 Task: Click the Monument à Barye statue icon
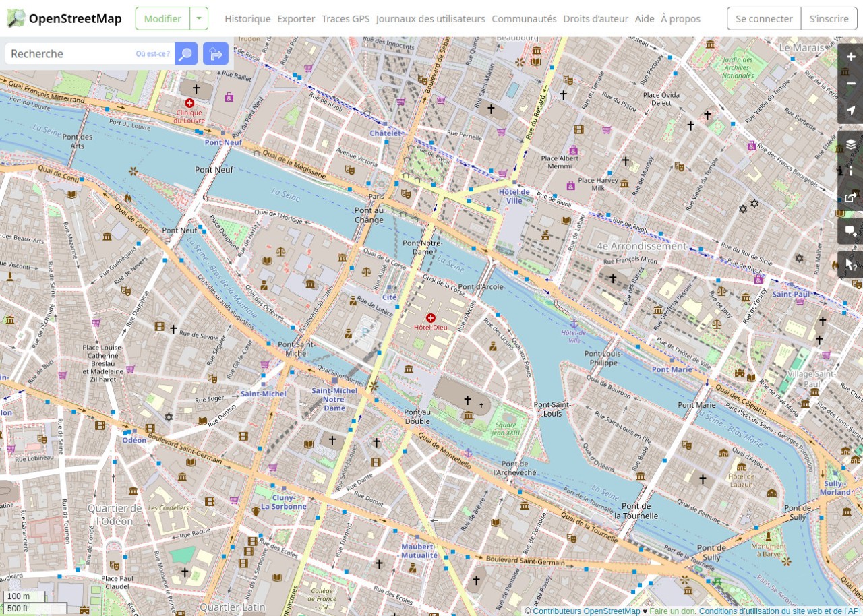click(x=768, y=536)
